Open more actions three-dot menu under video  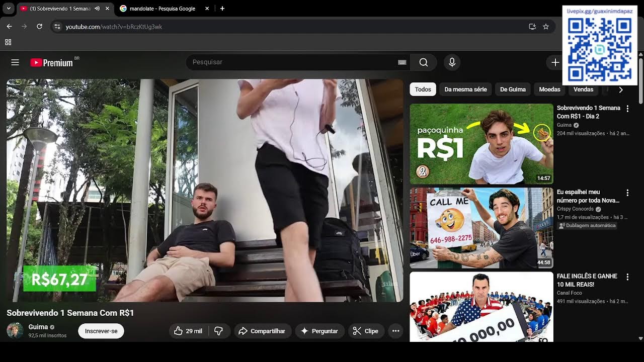pos(395,331)
